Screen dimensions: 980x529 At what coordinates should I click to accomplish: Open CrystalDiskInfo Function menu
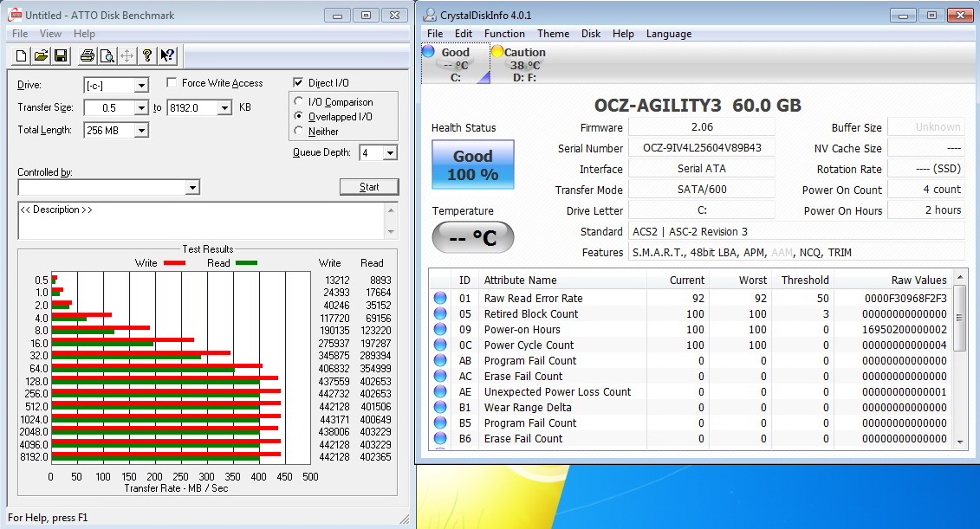(x=504, y=34)
